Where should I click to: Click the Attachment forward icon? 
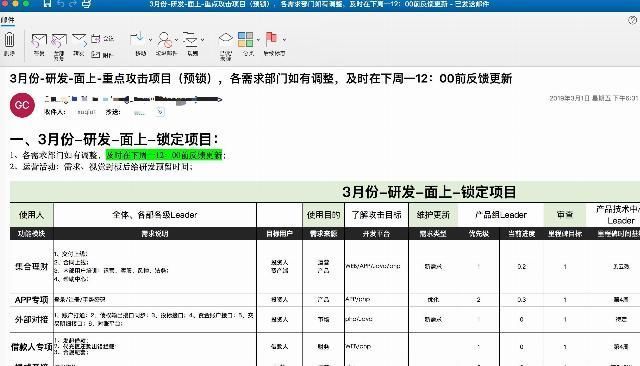point(96,54)
